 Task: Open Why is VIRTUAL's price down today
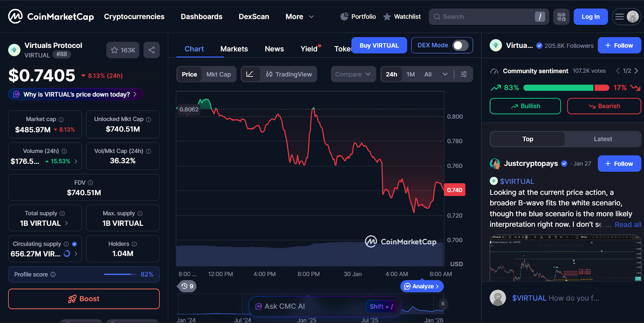(76, 94)
